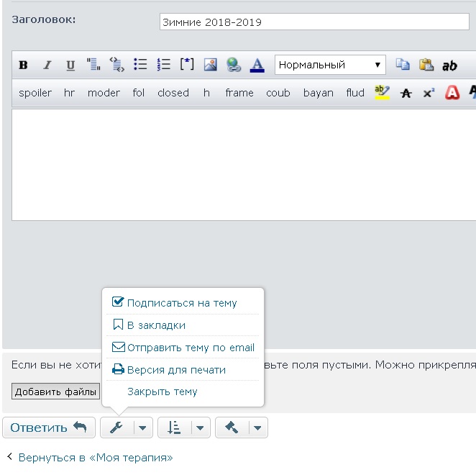Image resolution: width=476 pixels, height=475 pixels.
Task: Click the strikethrough text icon
Action: [x=406, y=93]
